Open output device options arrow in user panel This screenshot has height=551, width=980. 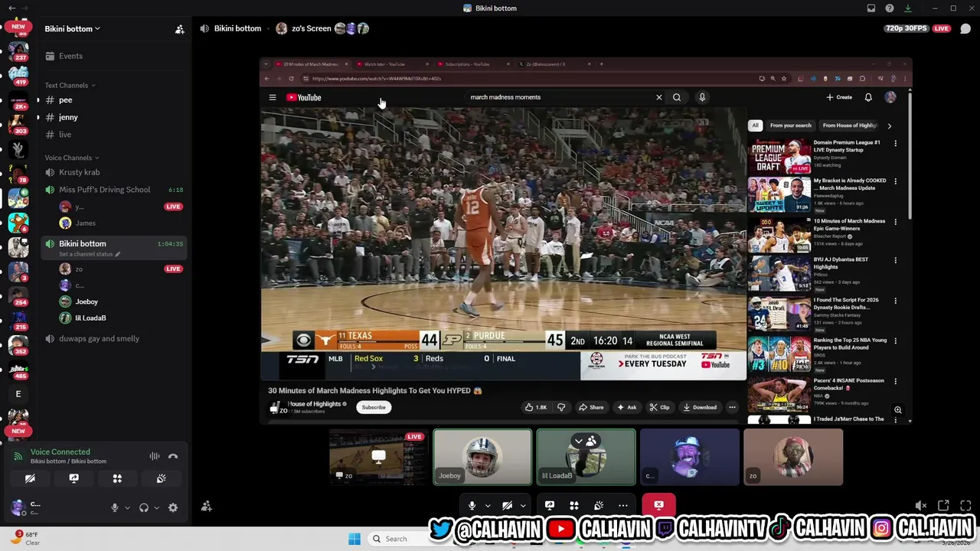[x=156, y=507]
